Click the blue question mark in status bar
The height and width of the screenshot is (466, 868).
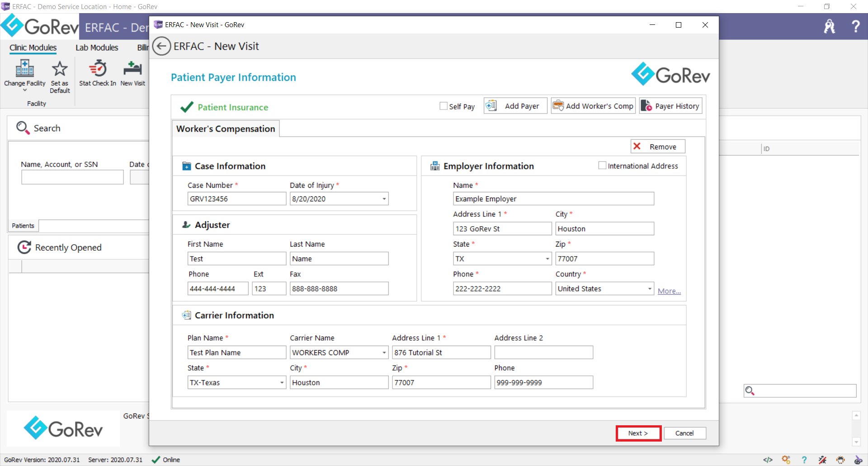(804, 460)
